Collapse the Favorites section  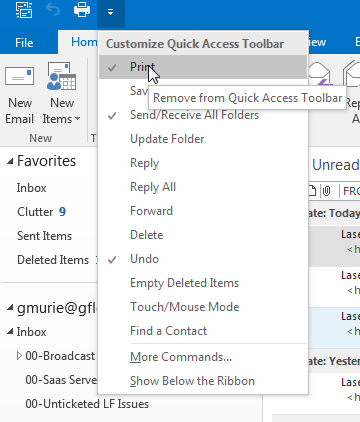[10, 162]
